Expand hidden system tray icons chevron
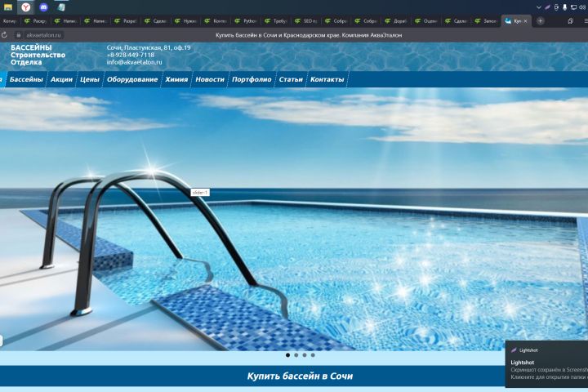 tap(539, 7)
